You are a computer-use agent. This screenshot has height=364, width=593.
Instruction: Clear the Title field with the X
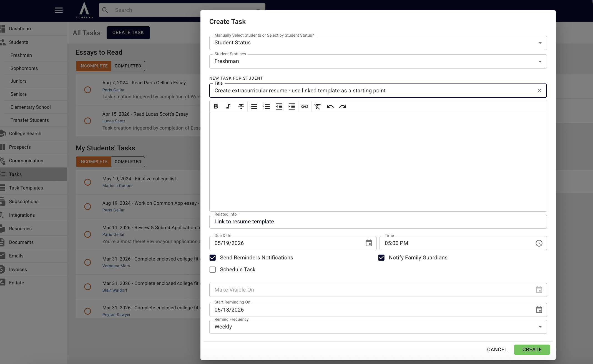[x=539, y=91]
